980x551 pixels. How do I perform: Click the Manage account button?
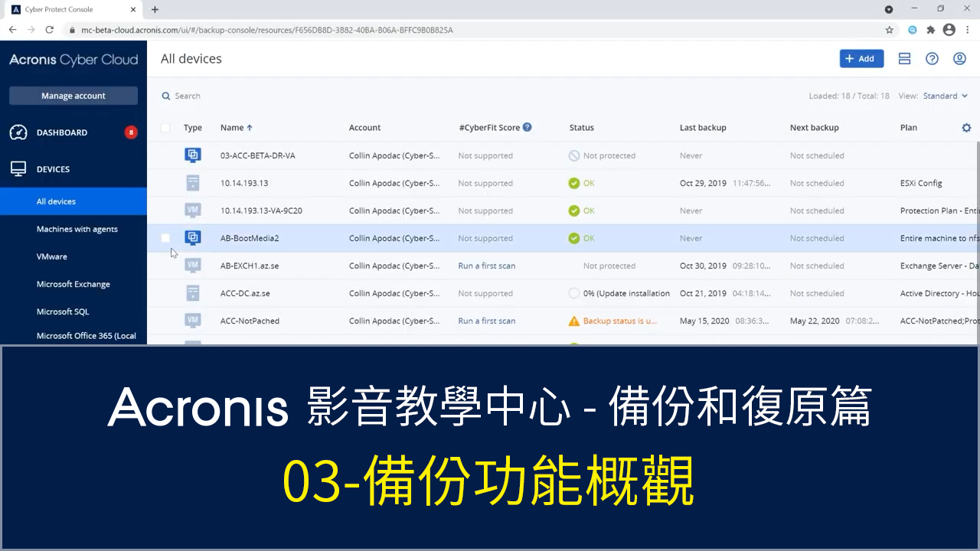73,96
